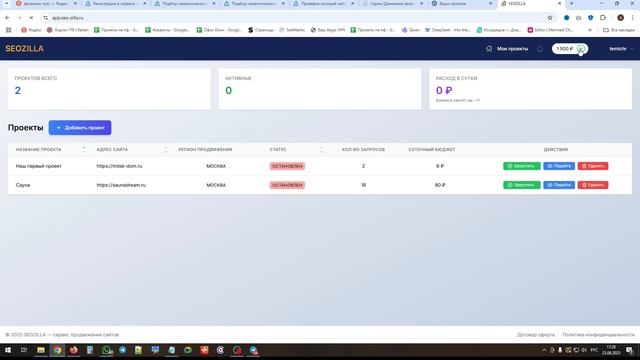Delete the Наш первый проект project
640x360 pixels.
tap(593, 166)
